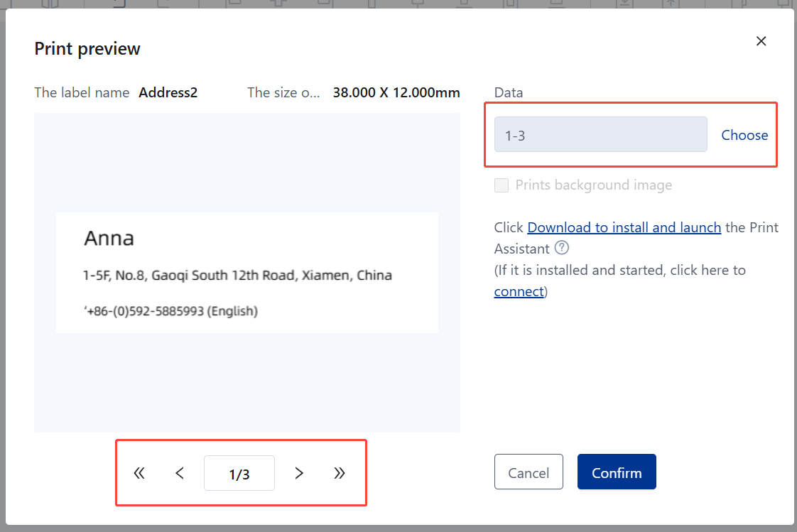The height and width of the screenshot is (532, 797).
Task: Click the Gaoqi South 12th Road address line
Action: pyautogui.click(x=237, y=275)
